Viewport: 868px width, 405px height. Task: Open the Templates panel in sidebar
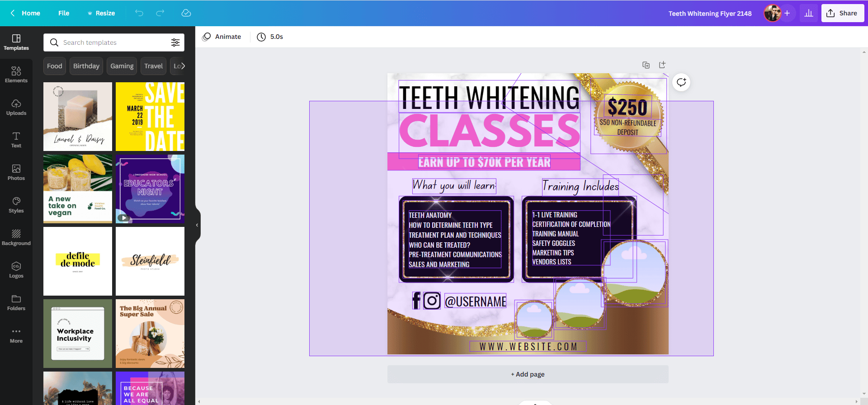[x=16, y=42]
